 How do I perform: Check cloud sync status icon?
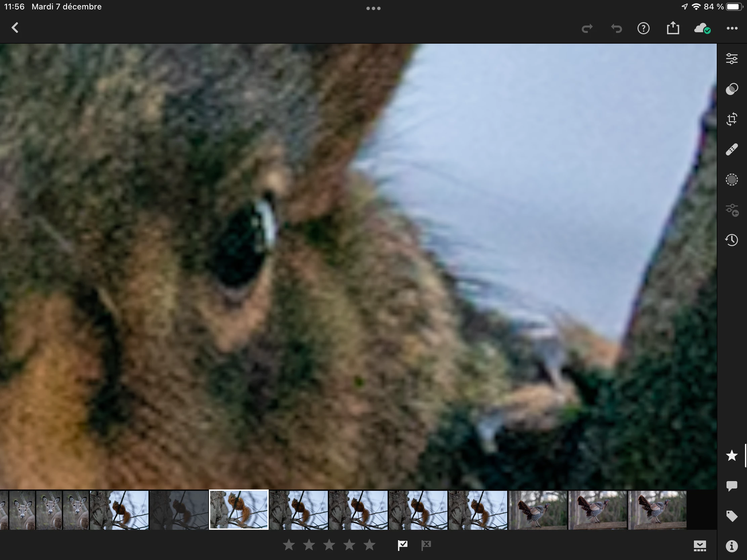coord(702,28)
